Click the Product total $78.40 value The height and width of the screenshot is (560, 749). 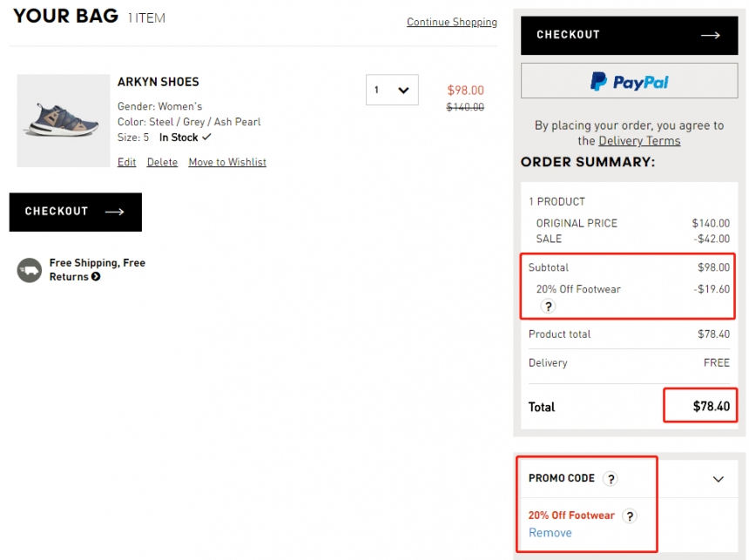(x=713, y=334)
